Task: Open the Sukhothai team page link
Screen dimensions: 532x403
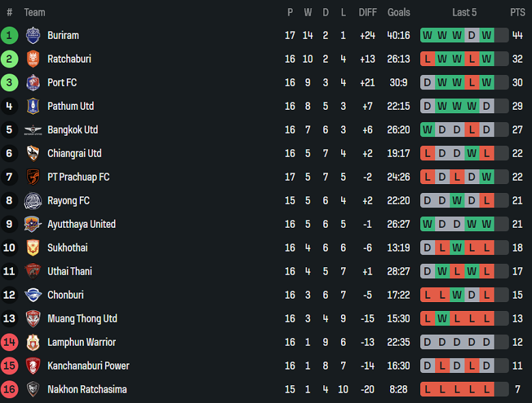Action: click(x=68, y=248)
